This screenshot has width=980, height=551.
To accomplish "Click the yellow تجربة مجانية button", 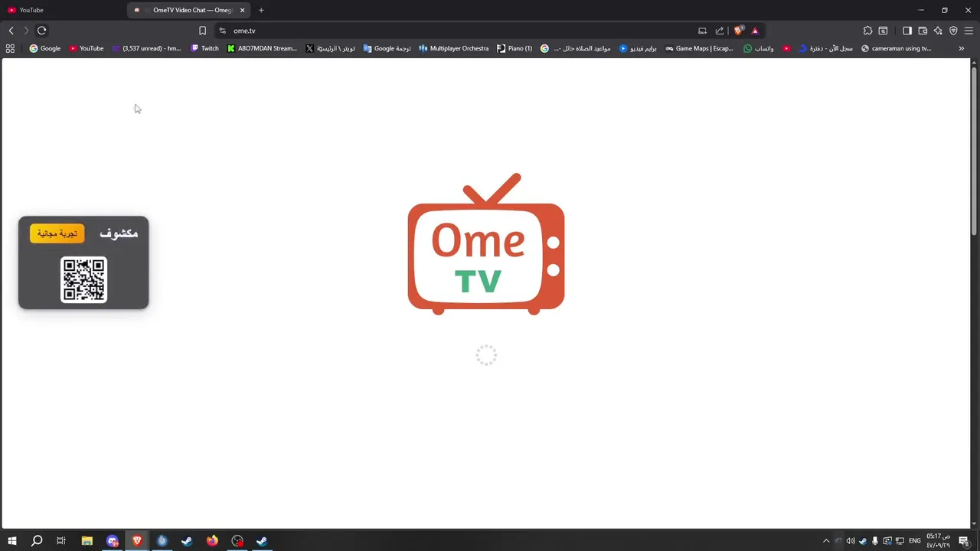I will pos(57,233).
